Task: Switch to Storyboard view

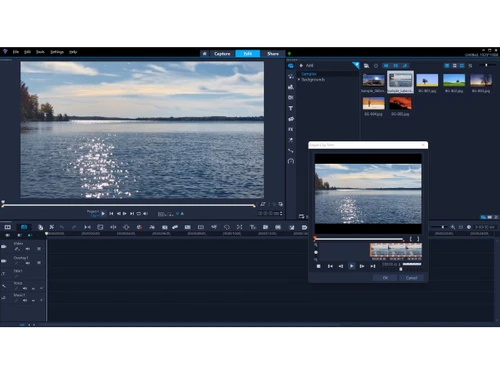Action: (7, 227)
